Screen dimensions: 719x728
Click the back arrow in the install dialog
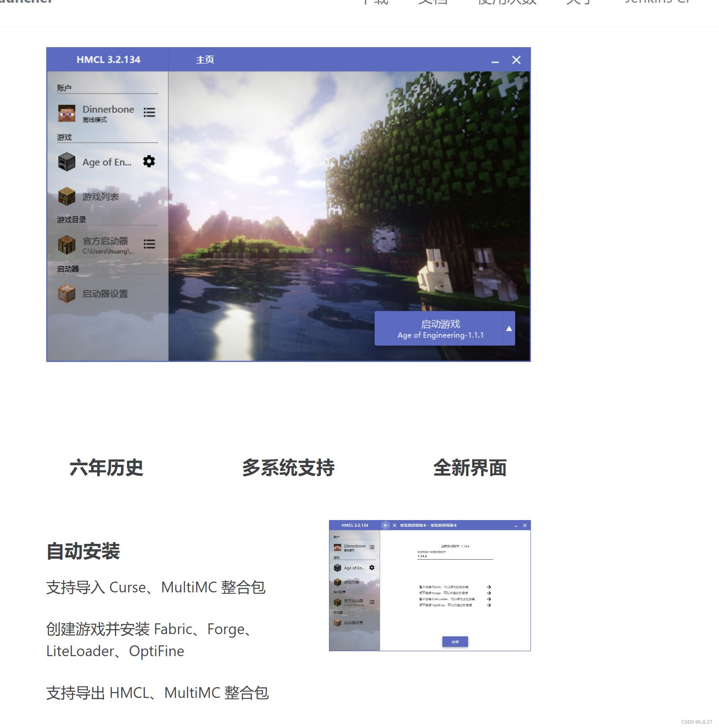point(386,525)
